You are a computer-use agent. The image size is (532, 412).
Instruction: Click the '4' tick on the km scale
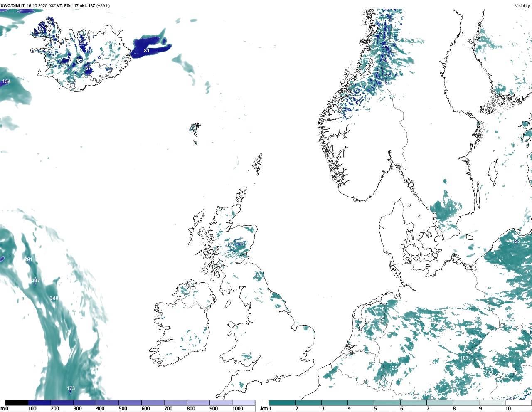(349, 409)
